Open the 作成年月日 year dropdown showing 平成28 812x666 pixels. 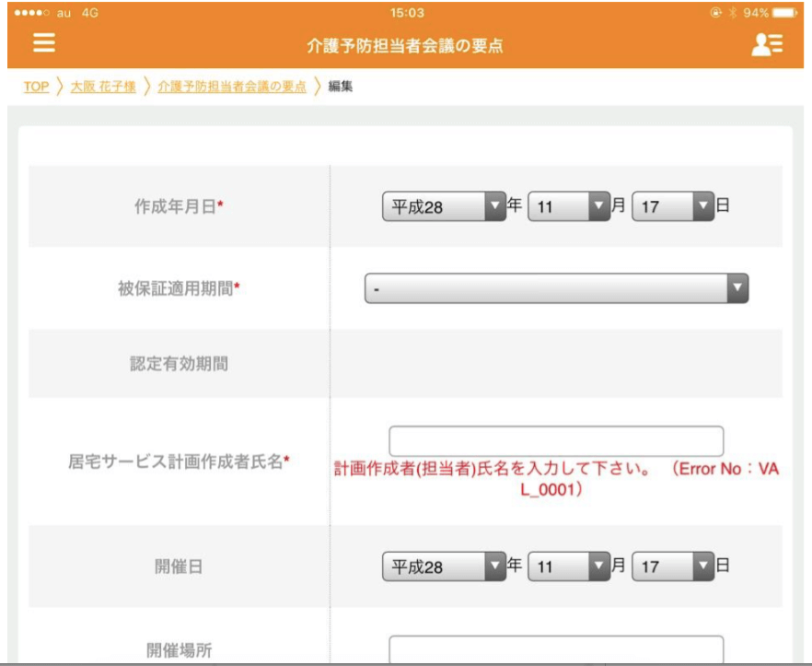point(444,206)
